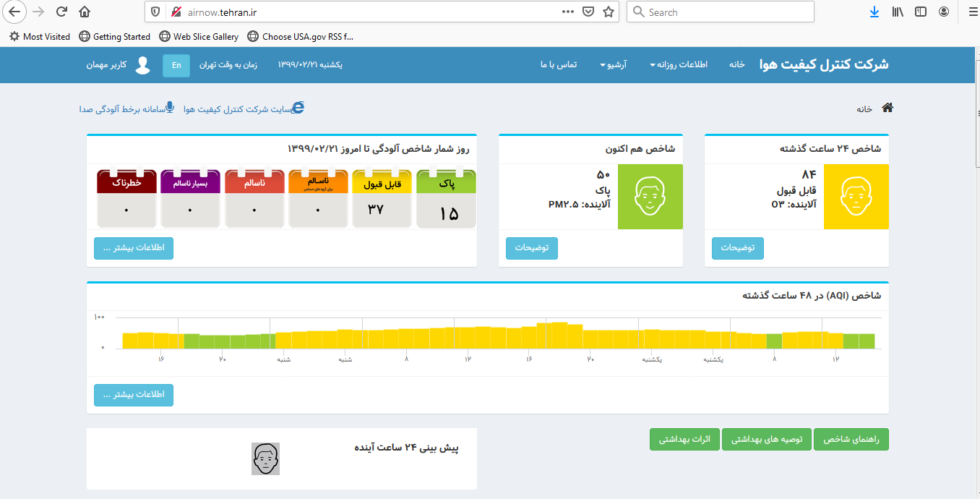
Task: Go to خانه in navigation bar
Action: (x=736, y=65)
